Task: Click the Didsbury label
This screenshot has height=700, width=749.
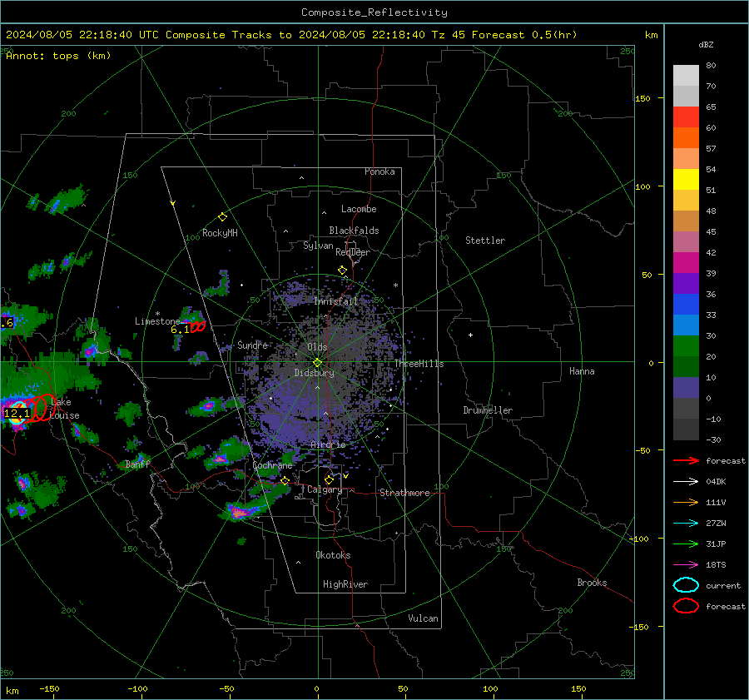Action: click(x=314, y=373)
